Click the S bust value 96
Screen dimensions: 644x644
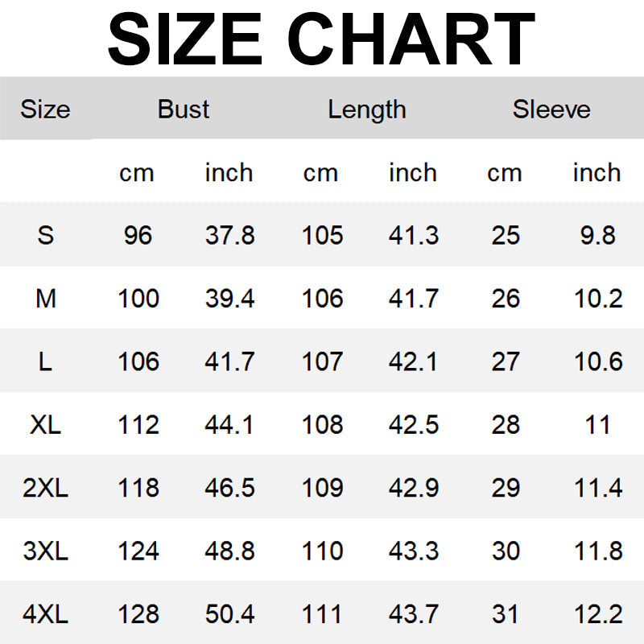tap(138, 235)
